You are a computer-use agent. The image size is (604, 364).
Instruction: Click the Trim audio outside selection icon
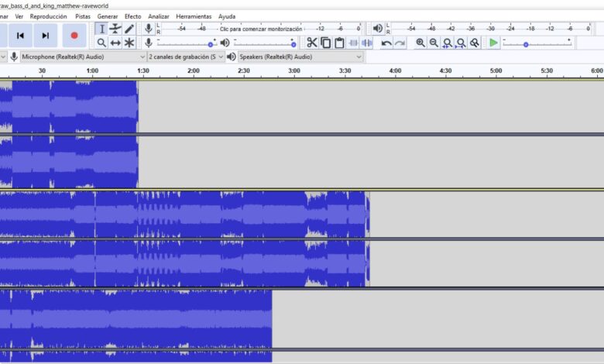[353, 43]
